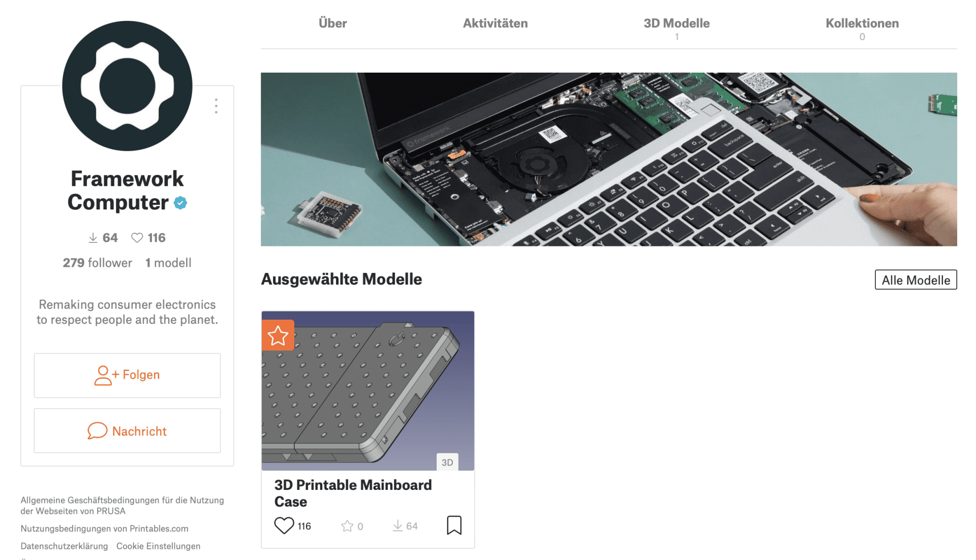The width and height of the screenshot is (976, 560).
Task: Open the Datenschutzerklärung link
Action: tap(64, 546)
